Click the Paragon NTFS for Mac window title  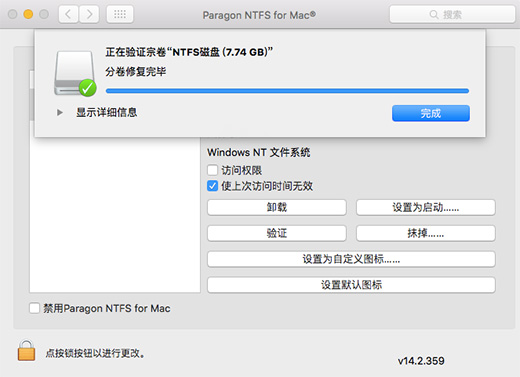pos(259,15)
